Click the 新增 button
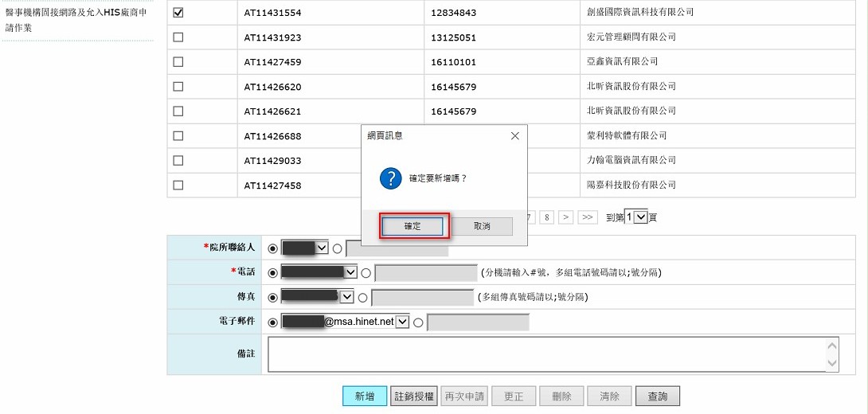The height and width of the screenshot is (414, 868). 364,396
